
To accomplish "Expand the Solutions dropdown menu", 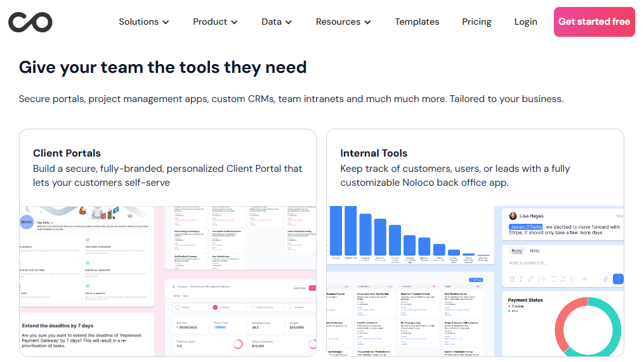I will tap(144, 22).
